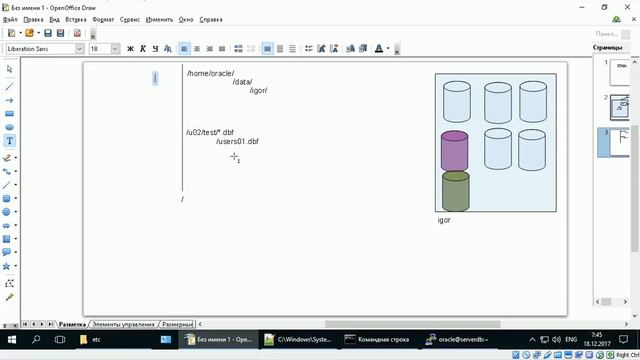This screenshot has height=360, width=640.
Task: Select the purple cylinder shape
Action: [x=454, y=151]
